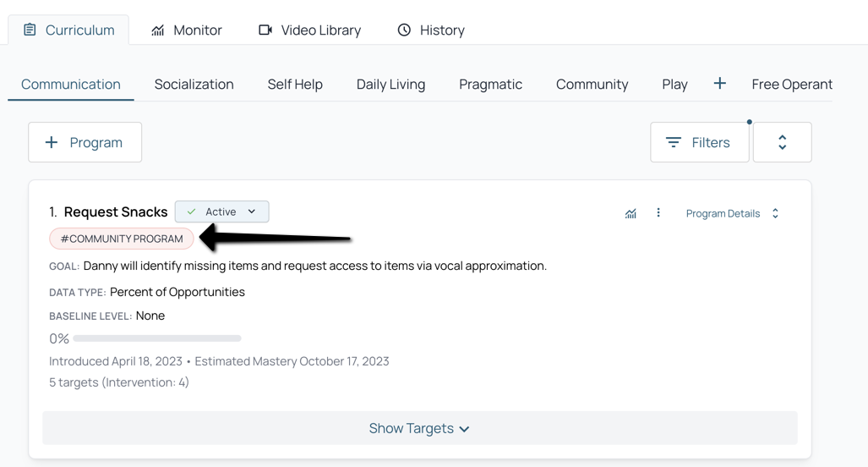Click the plus icon to add a domain

tap(719, 84)
